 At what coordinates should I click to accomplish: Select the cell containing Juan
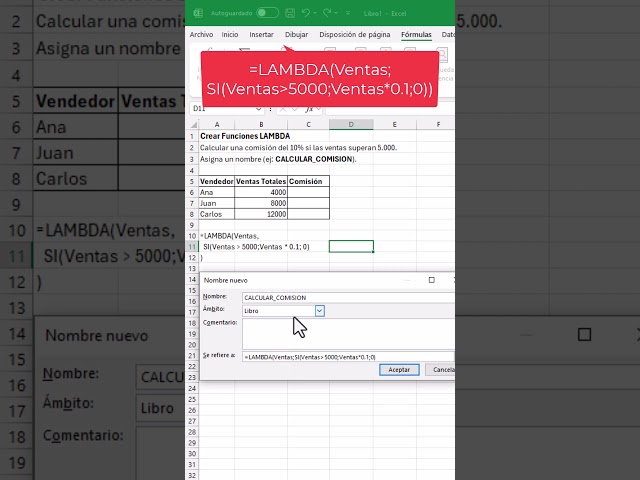[217, 203]
